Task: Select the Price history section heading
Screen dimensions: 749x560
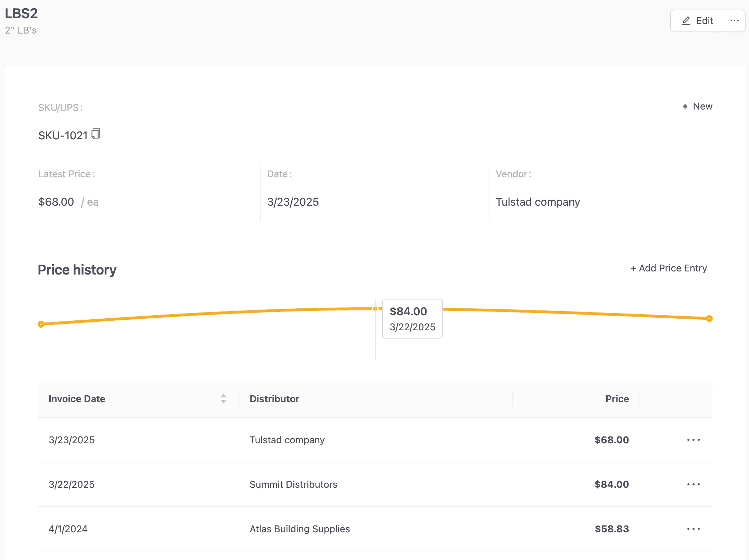Action: click(77, 269)
